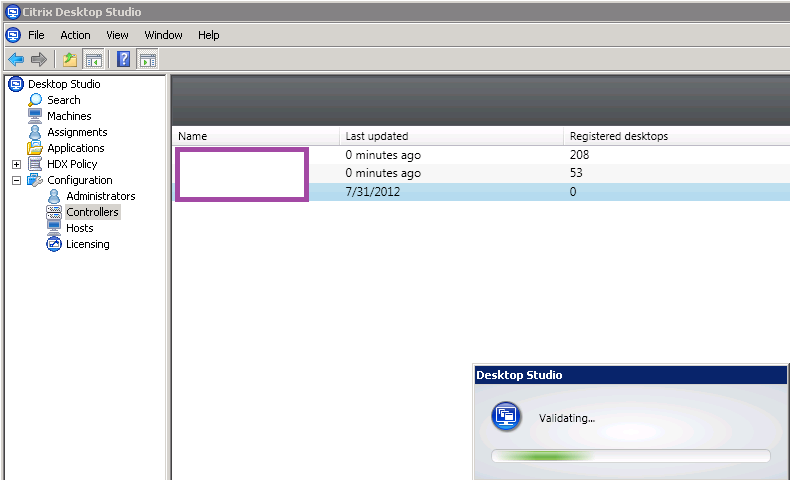Click the Desktop Studio root node icon
The width and height of the screenshot is (790, 480).
[16, 84]
